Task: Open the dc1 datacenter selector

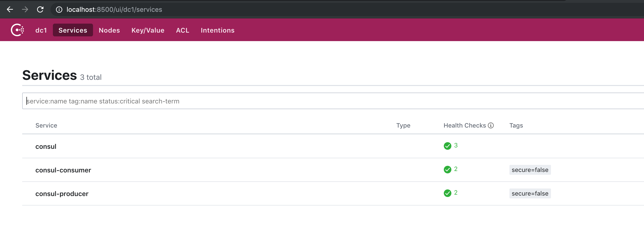Action: pyautogui.click(x=41, y=30)
